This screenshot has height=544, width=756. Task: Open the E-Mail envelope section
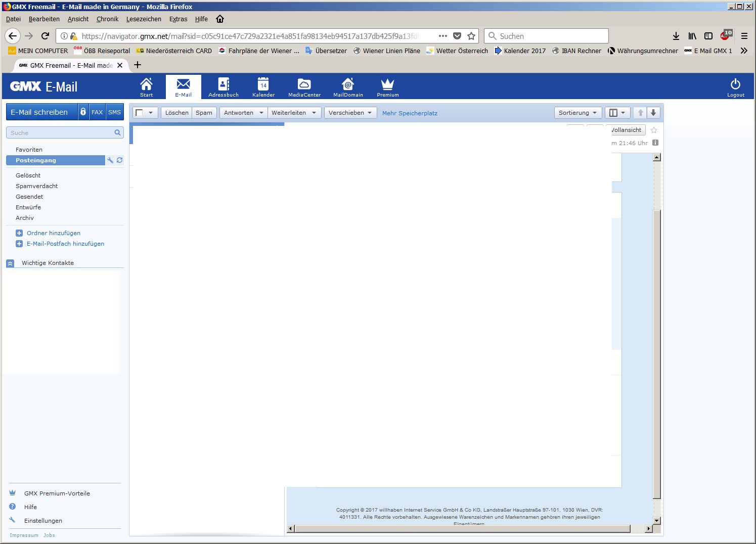(x=183, y=87)
